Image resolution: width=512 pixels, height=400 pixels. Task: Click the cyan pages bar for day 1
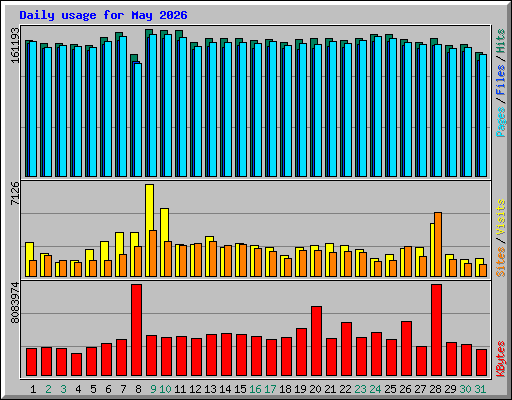pyautogui.click(x=33, y=109)
